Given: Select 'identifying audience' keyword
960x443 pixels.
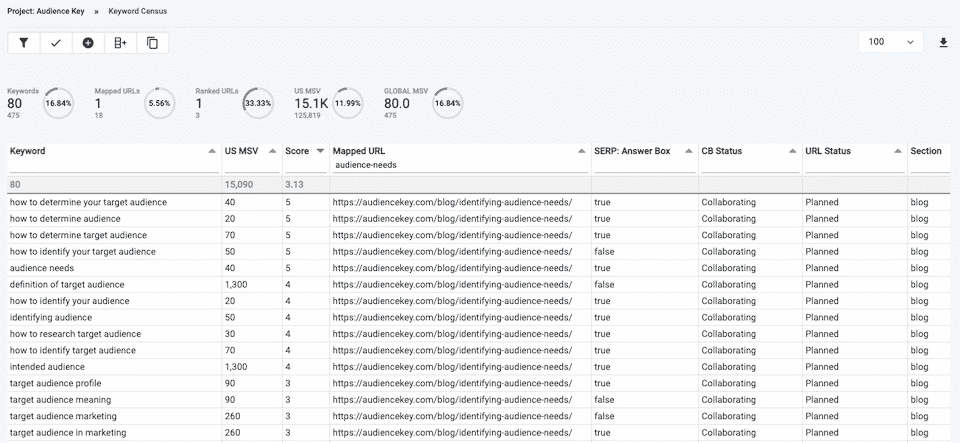Looking at the screenshot, I should 51,318.
